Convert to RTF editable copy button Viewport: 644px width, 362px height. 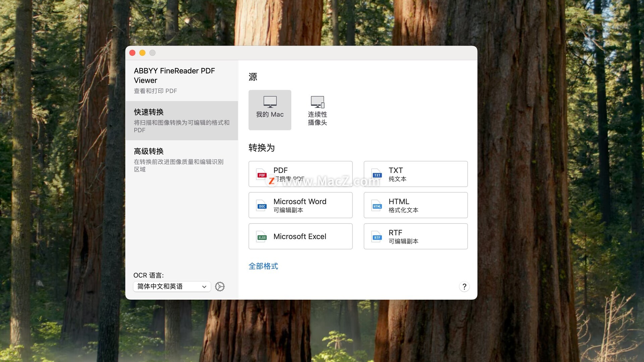pyautogui.click(x=416, y=236)
